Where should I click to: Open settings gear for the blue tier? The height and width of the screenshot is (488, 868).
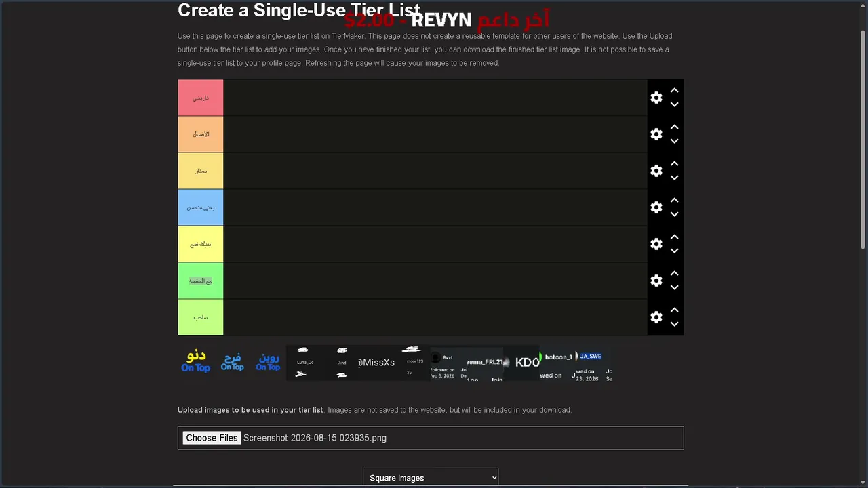(x=656, y=207)
